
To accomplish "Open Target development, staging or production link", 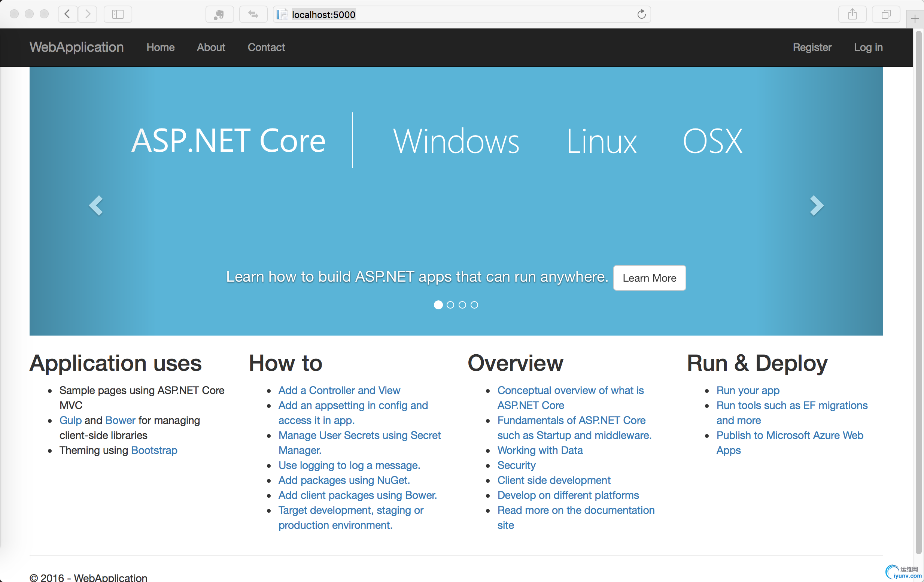I will [x=351, y=518].
